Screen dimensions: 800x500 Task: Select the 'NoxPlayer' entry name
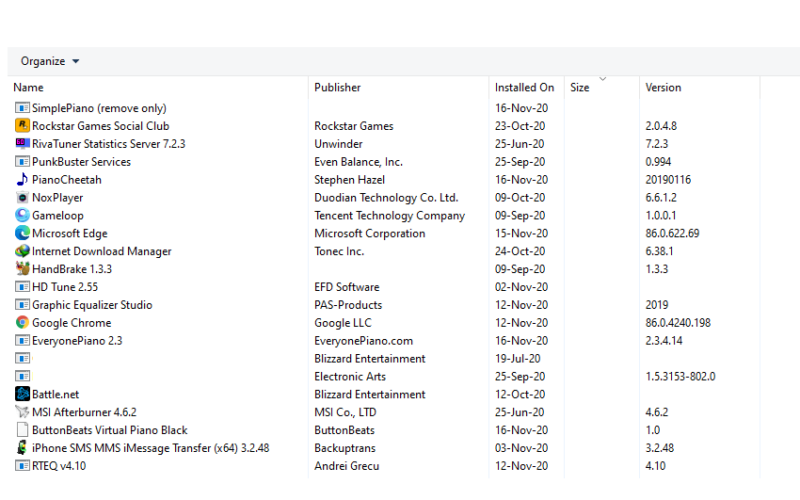[x=57, y=197]
